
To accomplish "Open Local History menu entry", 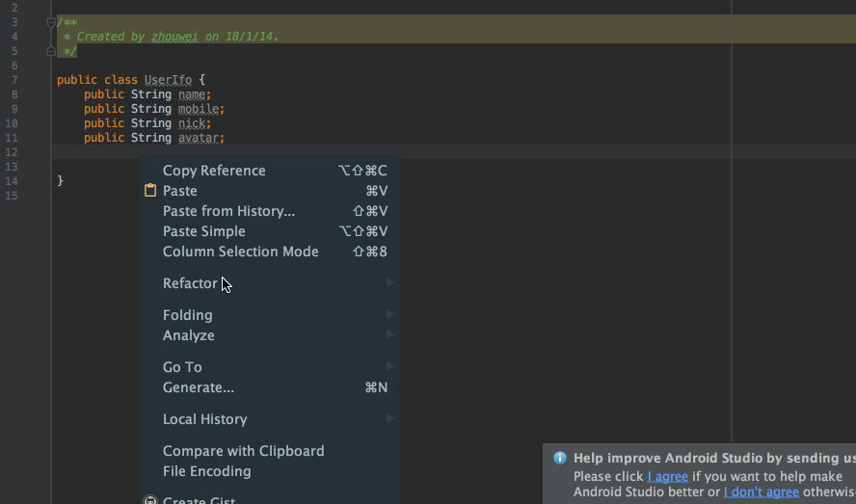I will (270, 419).
